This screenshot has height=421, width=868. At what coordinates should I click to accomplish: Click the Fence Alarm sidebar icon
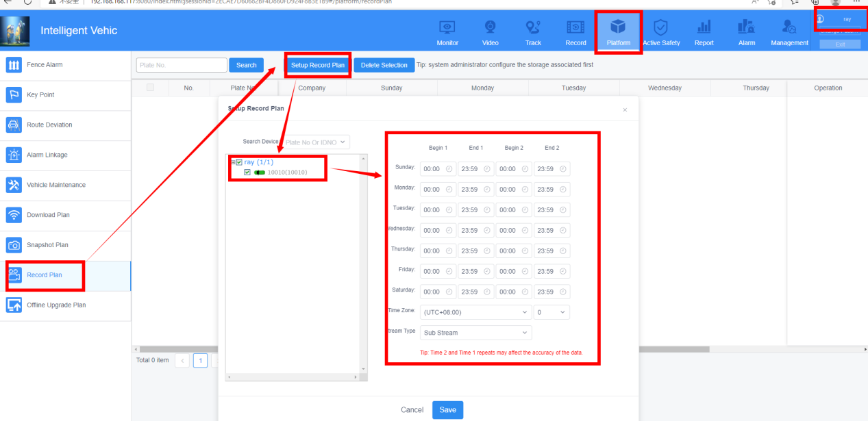coord(14,65)
